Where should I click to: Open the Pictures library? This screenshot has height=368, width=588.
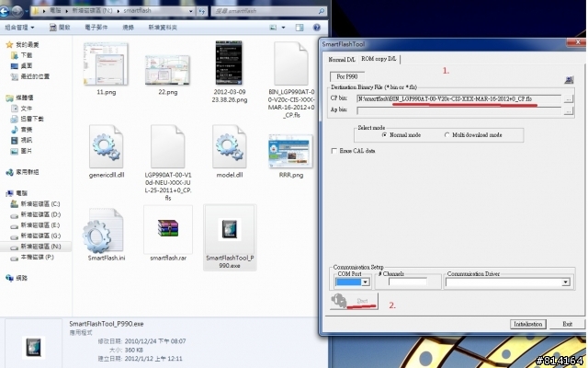[x=22, y=151]
